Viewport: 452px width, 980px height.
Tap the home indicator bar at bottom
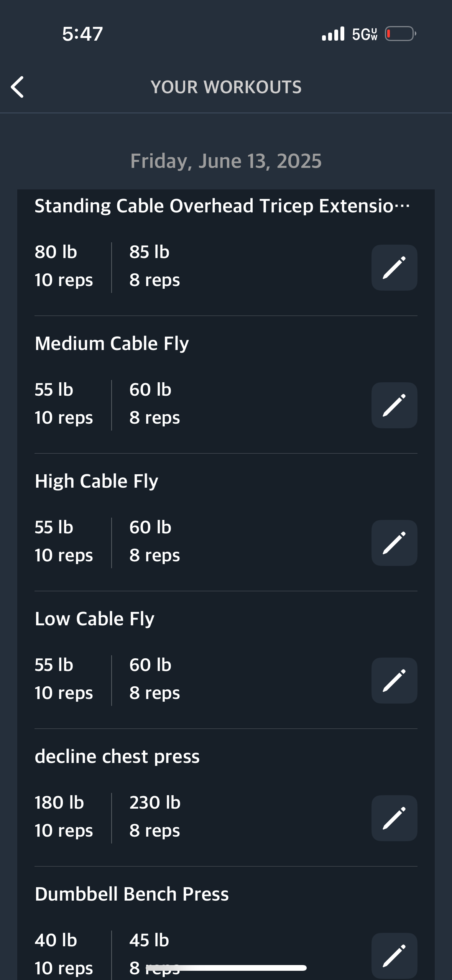click(226, 968)
